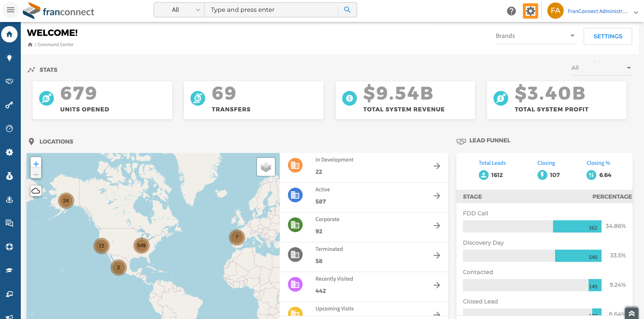Click the 2 Mexico map cluster

tap(119, 268)
